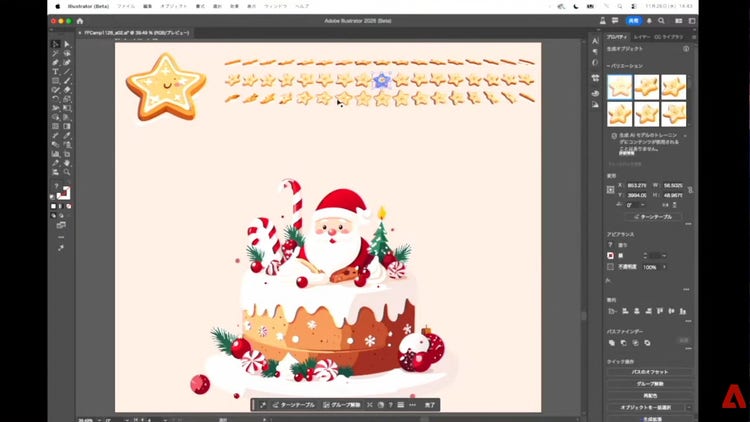Screen dimensions: 750x422
Task: Click the 完了 button in floating taskbar
Action: 429,405
